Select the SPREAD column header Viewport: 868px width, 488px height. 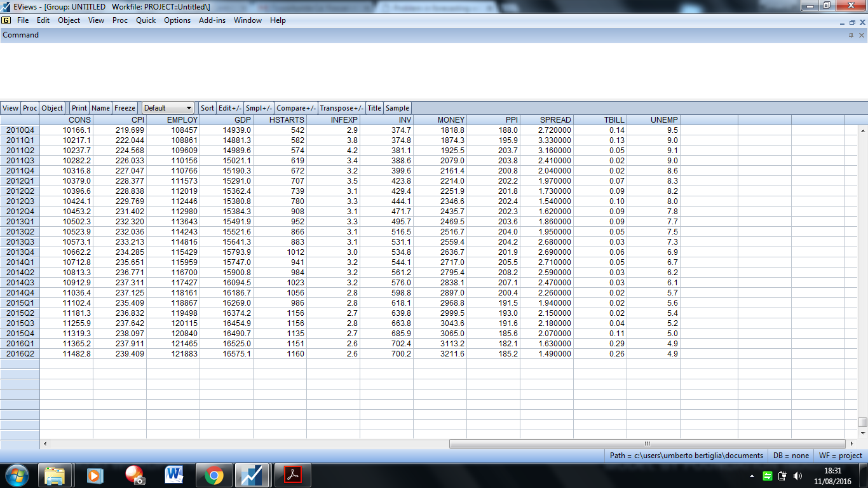tap(546, 120)
